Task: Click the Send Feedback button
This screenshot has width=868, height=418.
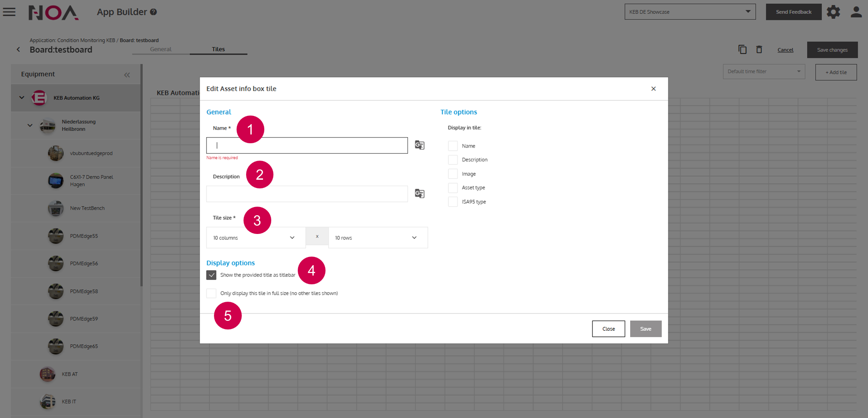Action: tap(793, 12)
